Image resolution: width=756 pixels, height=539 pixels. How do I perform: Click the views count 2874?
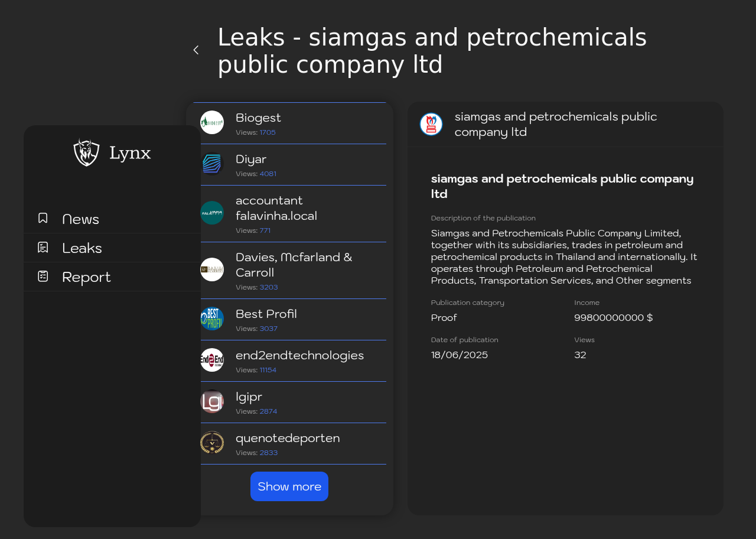269,411
